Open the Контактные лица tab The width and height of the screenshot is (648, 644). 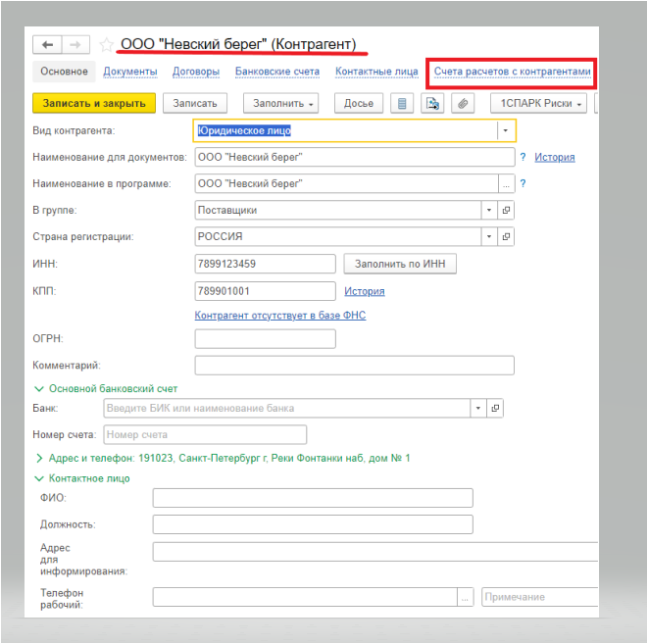coord(376,72)
